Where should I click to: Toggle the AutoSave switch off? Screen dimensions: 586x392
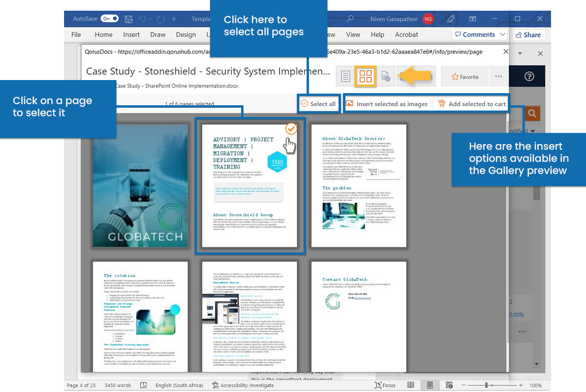pos(110,18)
